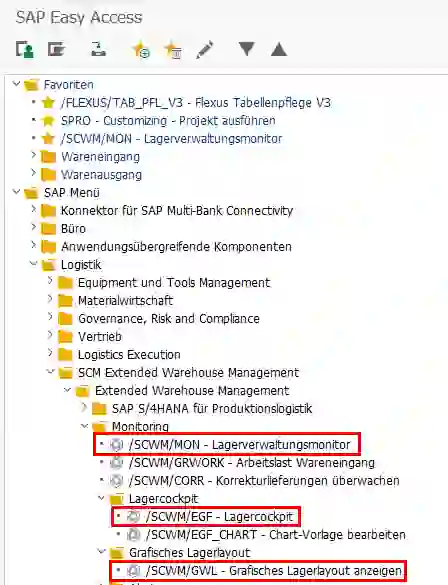The image size is (448, 585).
Task: Collapse the Lagercockpit folder
Action: coord(101,497)
